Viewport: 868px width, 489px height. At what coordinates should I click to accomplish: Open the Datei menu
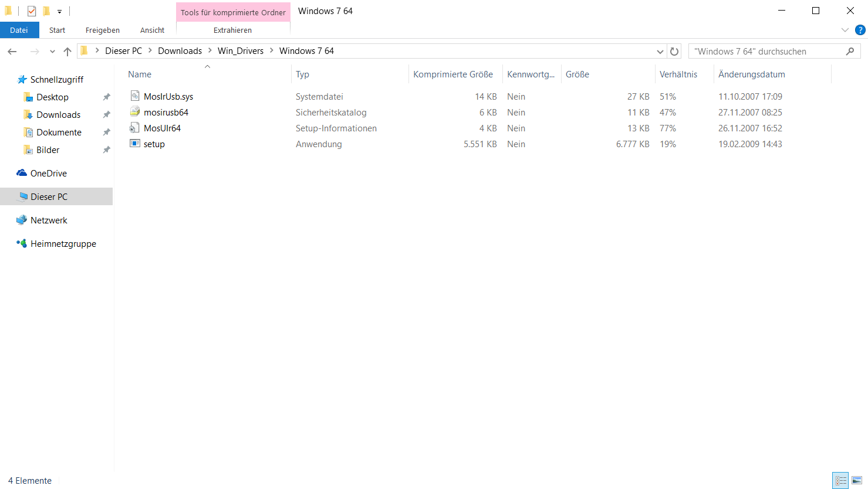coord(19,30)
